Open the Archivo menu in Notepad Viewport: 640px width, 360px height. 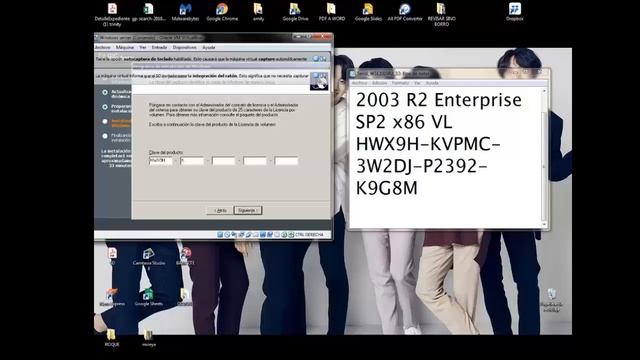point(360,83)
